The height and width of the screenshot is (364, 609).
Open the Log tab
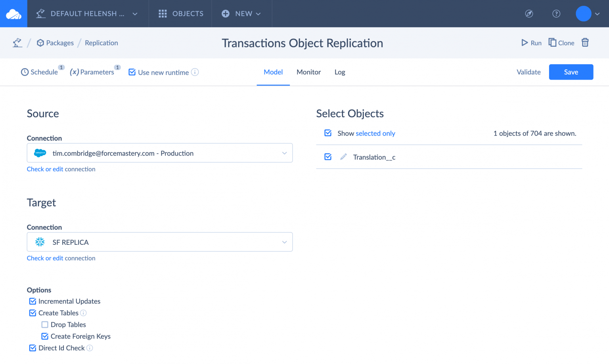pyautogui.click(x=339, y=72)
